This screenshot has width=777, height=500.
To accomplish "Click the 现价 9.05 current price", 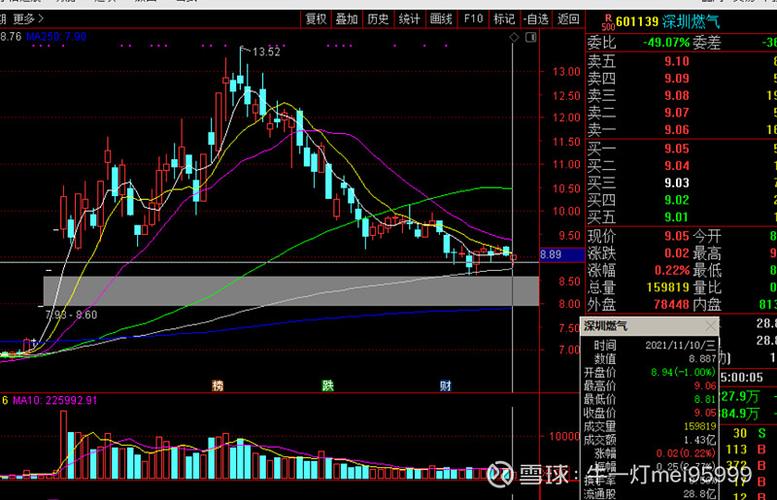I will point(676,236).
